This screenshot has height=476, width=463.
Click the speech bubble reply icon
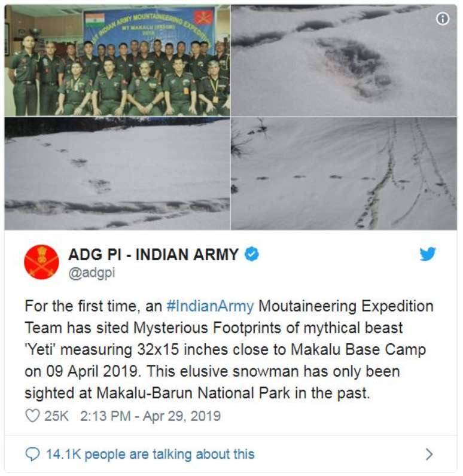point(32,454)
